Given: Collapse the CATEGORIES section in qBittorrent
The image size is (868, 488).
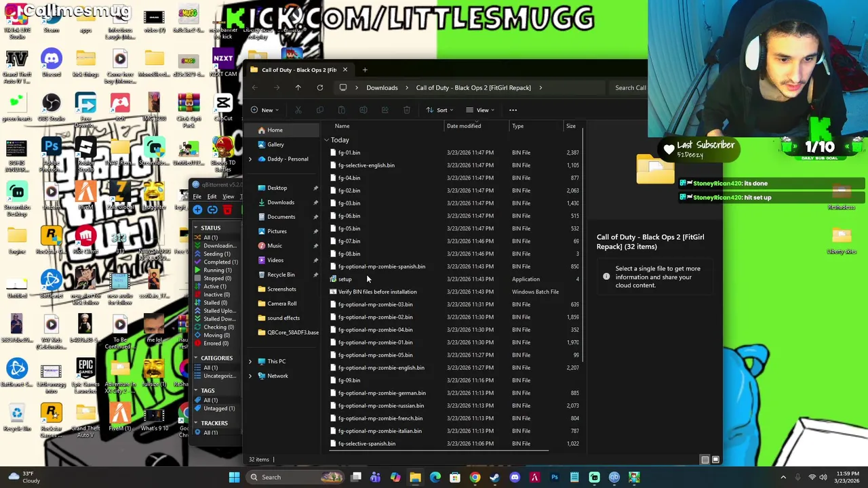Looking at the screenshot, I should 195,358.
